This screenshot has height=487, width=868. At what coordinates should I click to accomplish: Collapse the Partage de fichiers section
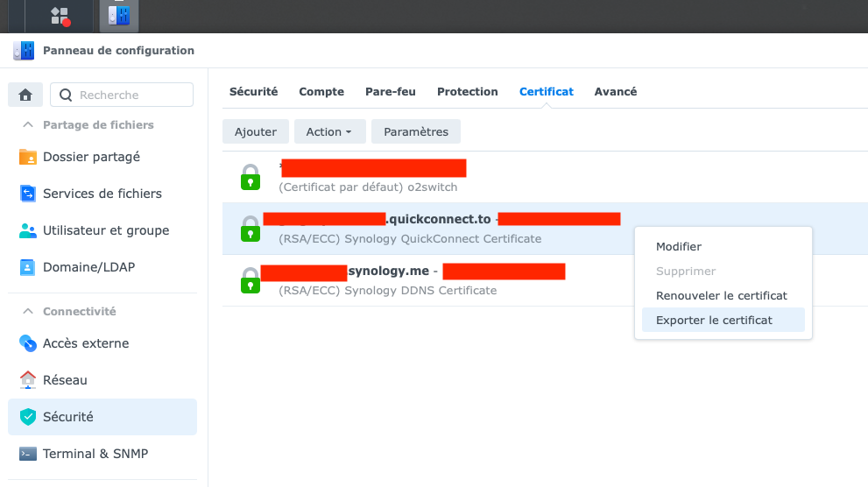(x=28, y=125)
